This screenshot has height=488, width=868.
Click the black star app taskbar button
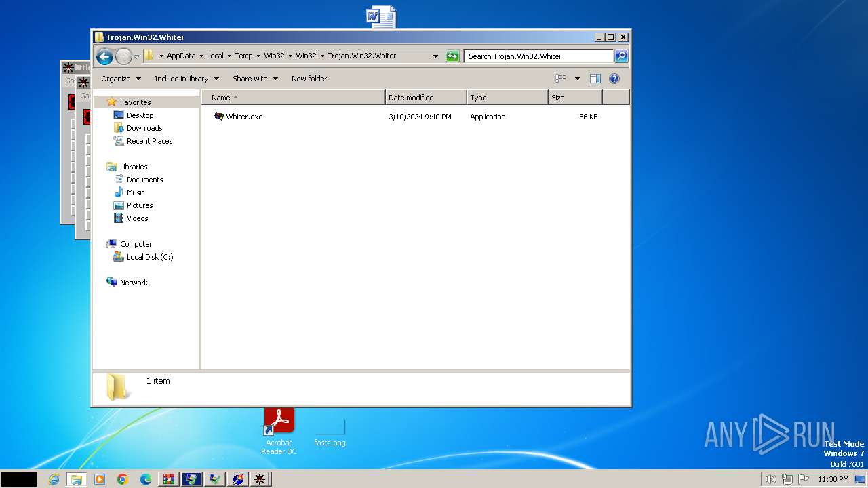260,479
